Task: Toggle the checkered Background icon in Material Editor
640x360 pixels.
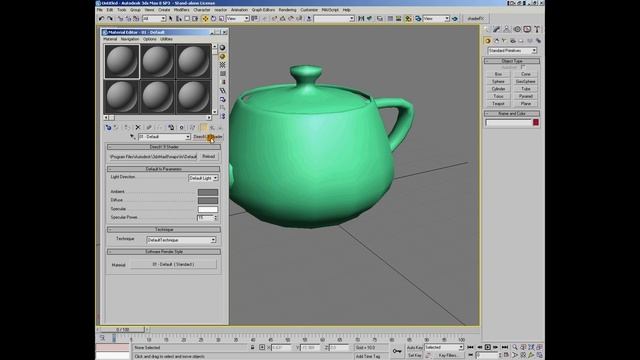Action: (222, 65)
